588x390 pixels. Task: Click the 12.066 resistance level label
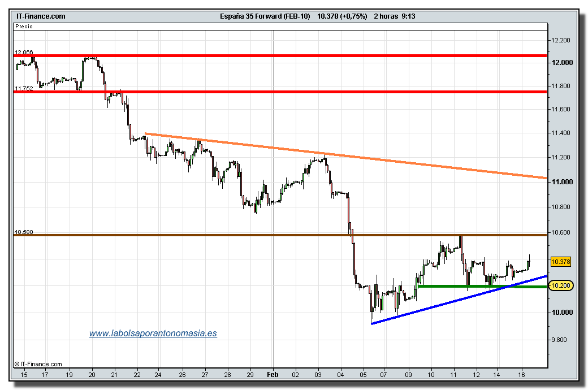pos(24,52)
